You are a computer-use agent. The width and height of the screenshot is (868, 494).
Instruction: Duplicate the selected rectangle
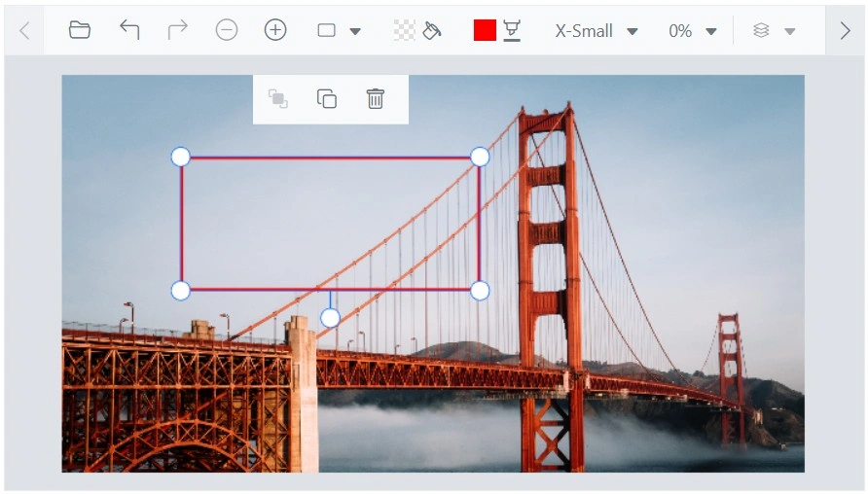point(327,99)
